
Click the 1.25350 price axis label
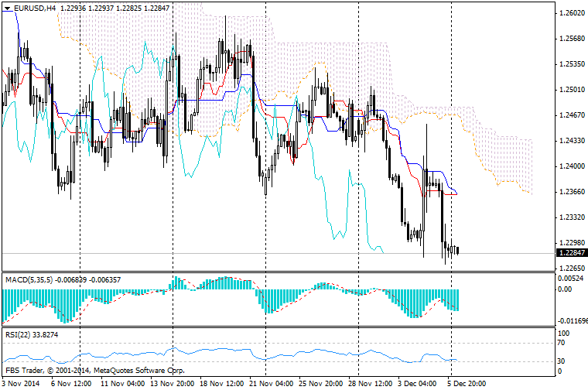572,64
